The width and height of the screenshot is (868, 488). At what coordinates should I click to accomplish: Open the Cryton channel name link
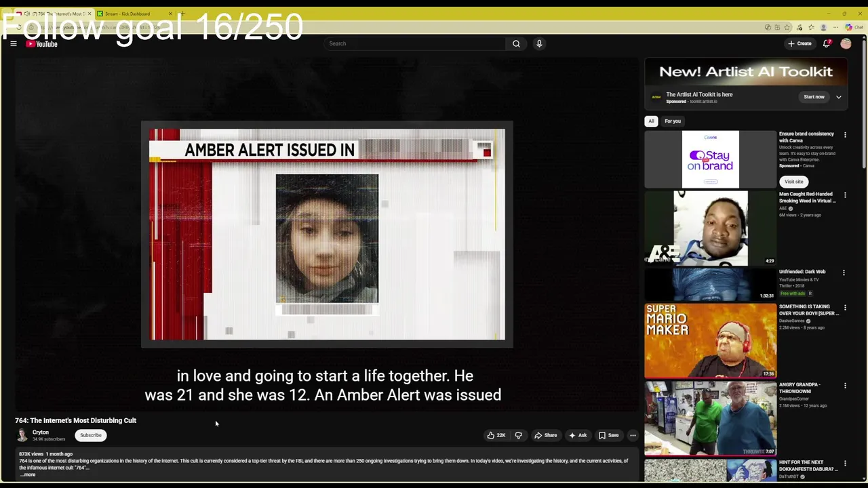point(41,432)
